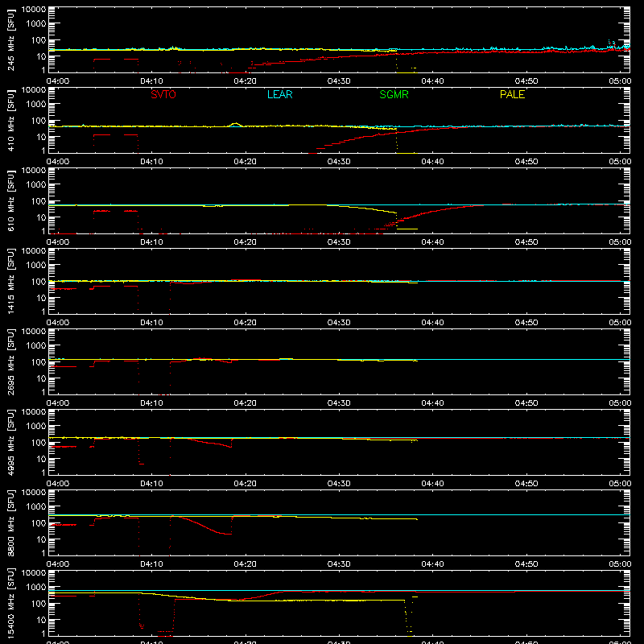Image resolution: width=644 pixels, height=644 pixels.
Task: Click 04:20 tick label below 610 MHz panel
Action: 246,242
